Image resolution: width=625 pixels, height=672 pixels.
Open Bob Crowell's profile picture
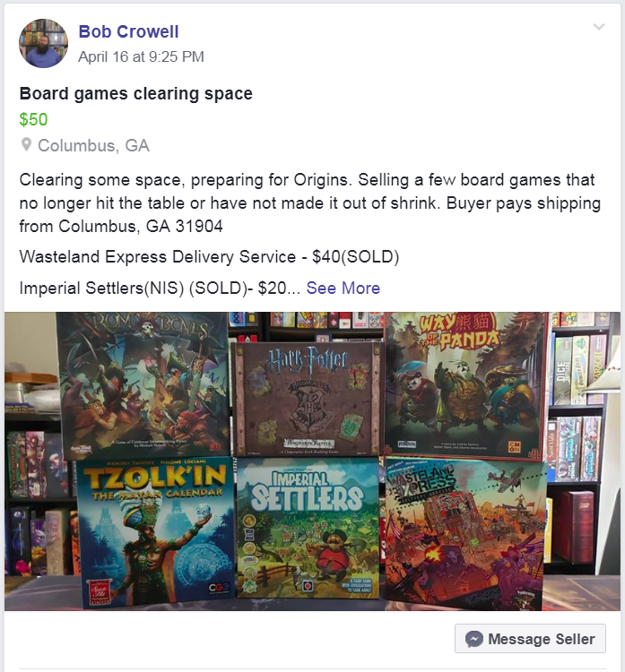[x=43, y=43]
